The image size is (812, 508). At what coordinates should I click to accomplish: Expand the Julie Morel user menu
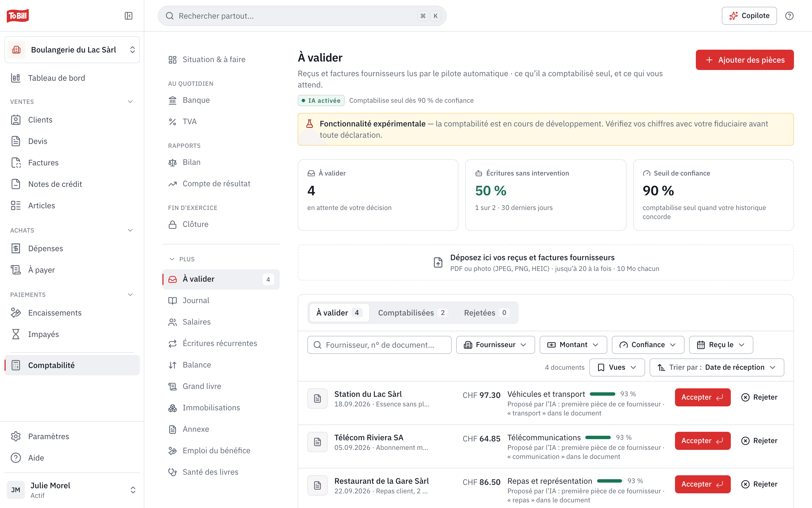coord(72,490)
